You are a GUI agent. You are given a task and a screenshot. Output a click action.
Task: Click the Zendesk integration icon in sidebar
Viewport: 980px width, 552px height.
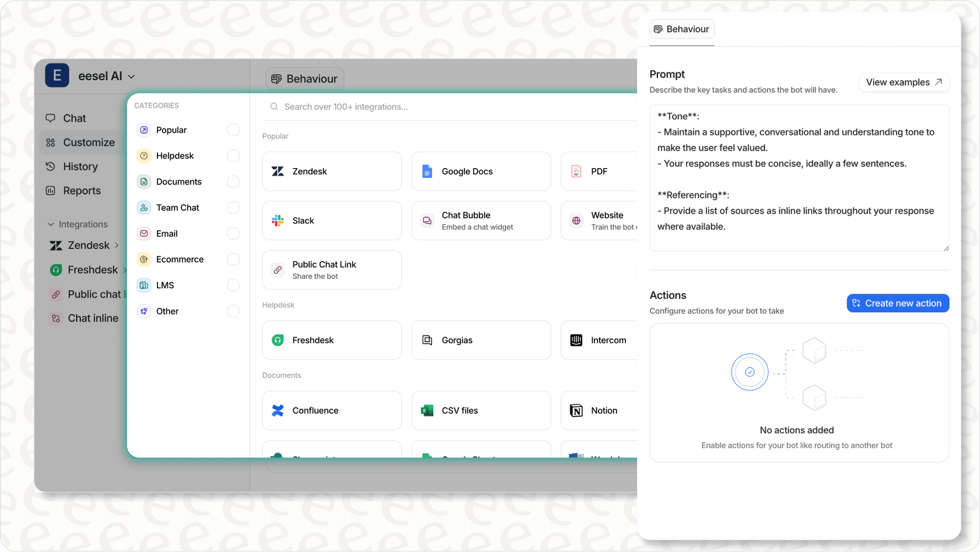(x=56, y=245)
